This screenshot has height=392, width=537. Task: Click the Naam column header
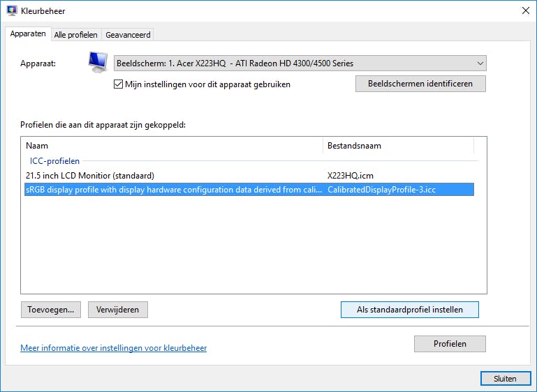point(172,146)
